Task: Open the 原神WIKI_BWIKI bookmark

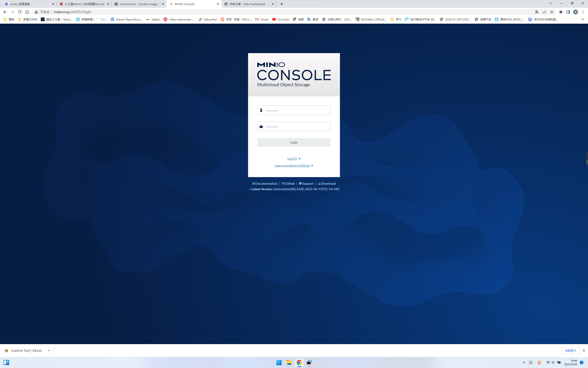Action: [510, 20]
